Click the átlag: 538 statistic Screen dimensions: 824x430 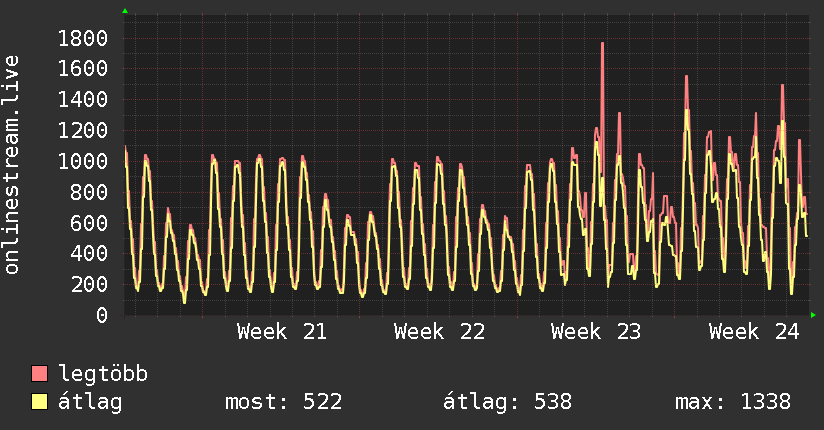click(x=507, y=402)
